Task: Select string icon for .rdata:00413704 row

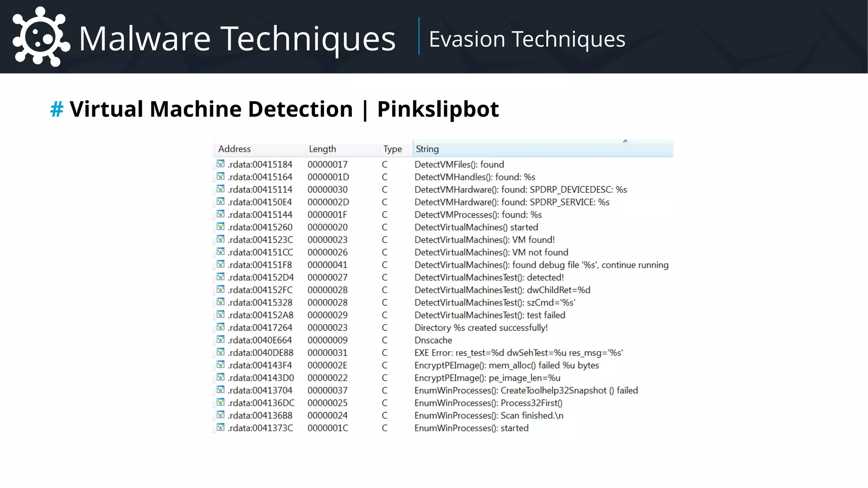Action: tap(220, 390)
